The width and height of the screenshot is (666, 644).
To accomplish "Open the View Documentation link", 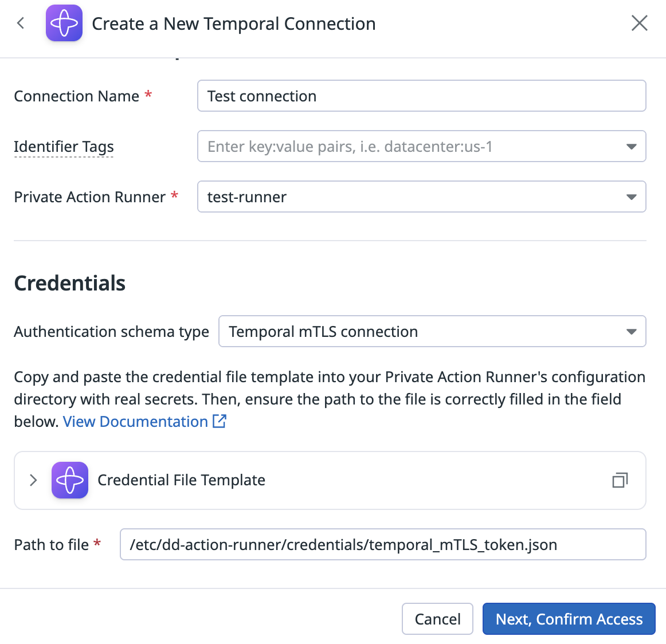I will [x=135, y=422].
